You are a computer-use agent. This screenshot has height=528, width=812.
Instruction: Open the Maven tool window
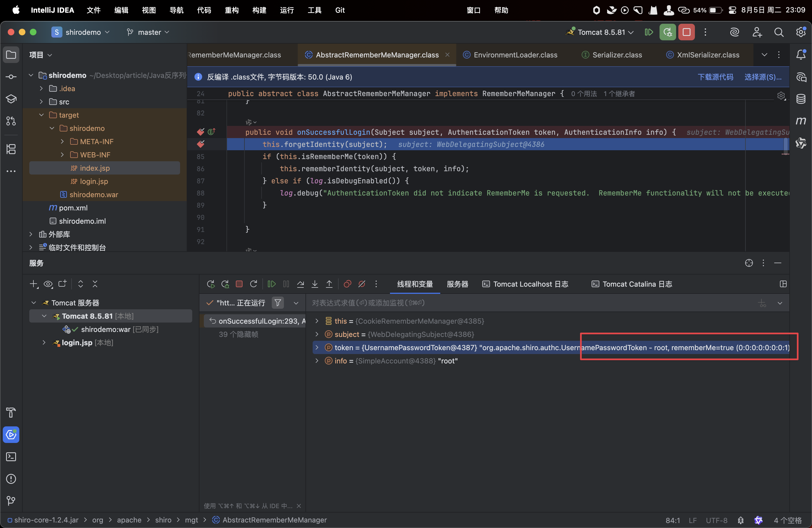pos(800,121)
